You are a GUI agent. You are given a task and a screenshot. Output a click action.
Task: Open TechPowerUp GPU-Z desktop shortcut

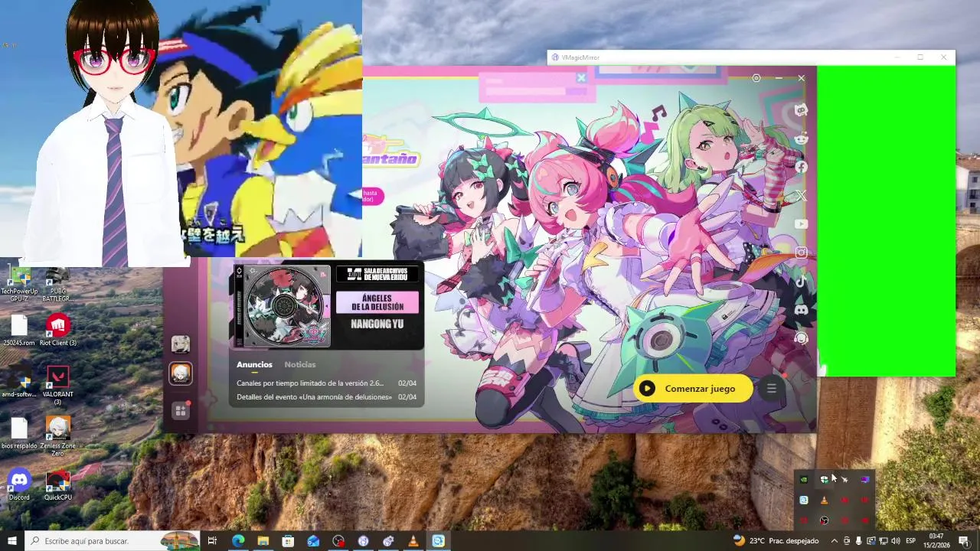point(19,283)
